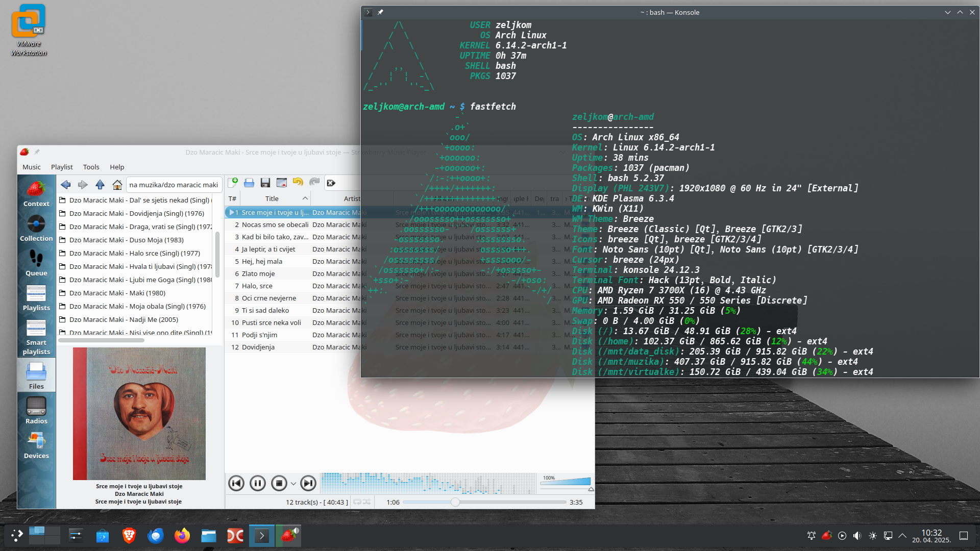Click the album cover art thumbnail
The width and height of the screenshot is (980, 551).
tap(139, 414)
